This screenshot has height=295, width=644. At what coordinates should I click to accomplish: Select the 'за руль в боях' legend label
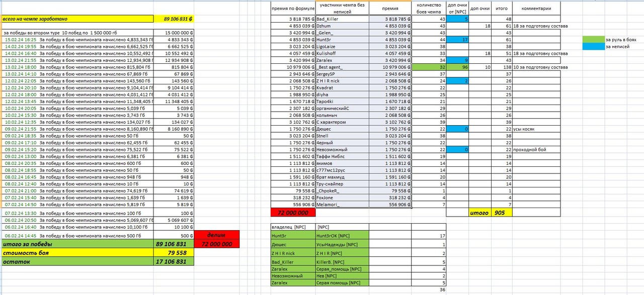click(621, 39)
